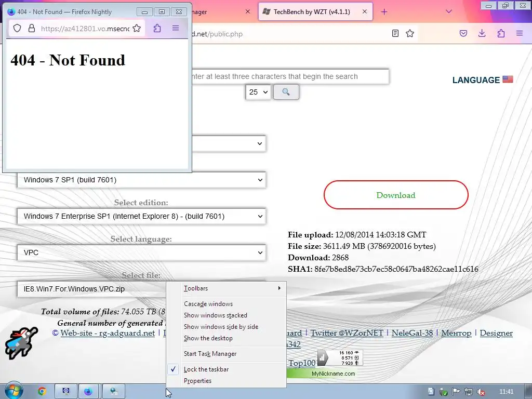Click the main window address bar

coord(288,34)
